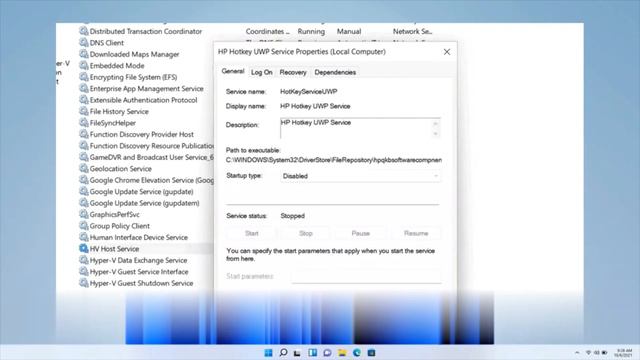Image resolution: width=640 pixels, height=360 pixels.
Task: Click the gear icon of Human Interface Device Service
Action: coord(84,237)
